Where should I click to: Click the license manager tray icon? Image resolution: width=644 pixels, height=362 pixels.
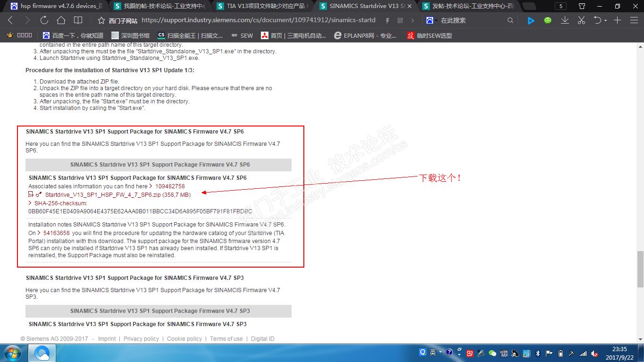pos(504,353)
